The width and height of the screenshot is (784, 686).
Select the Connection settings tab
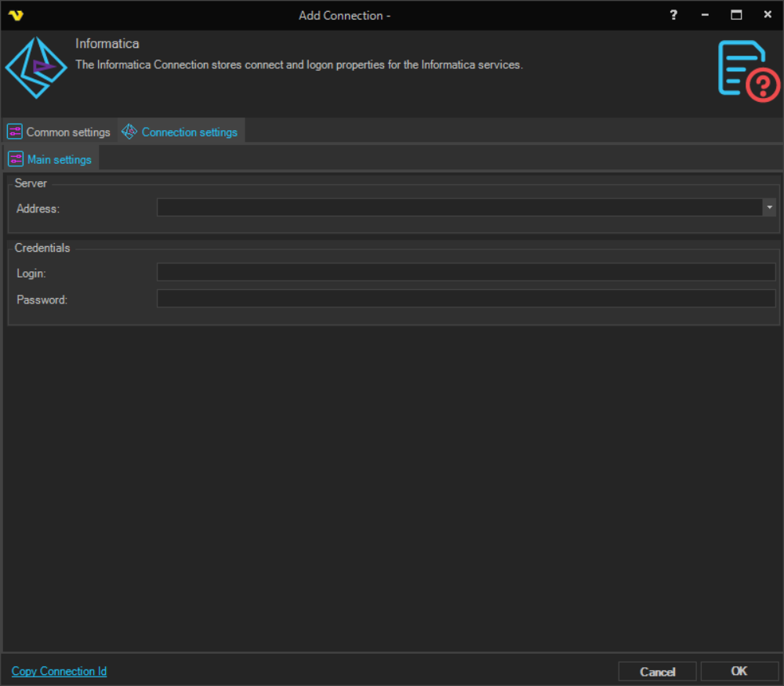[x=189, y=132]
